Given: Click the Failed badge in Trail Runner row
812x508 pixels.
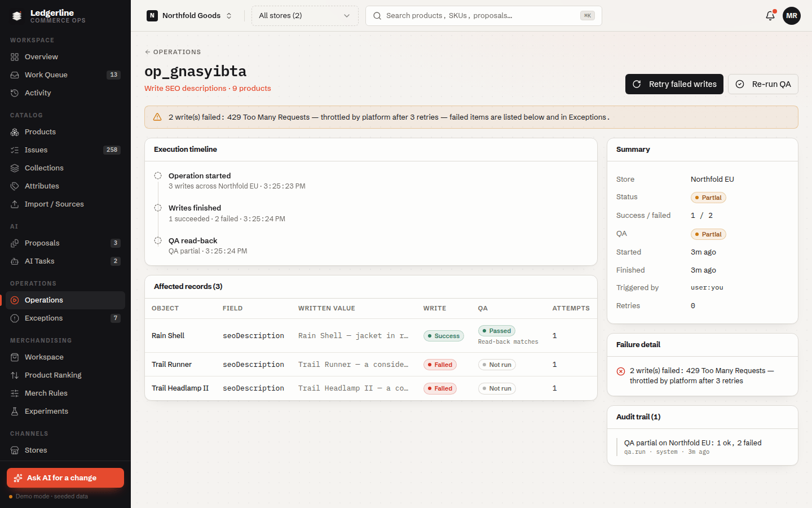Looking at the screenshot, I should (440, 365).
